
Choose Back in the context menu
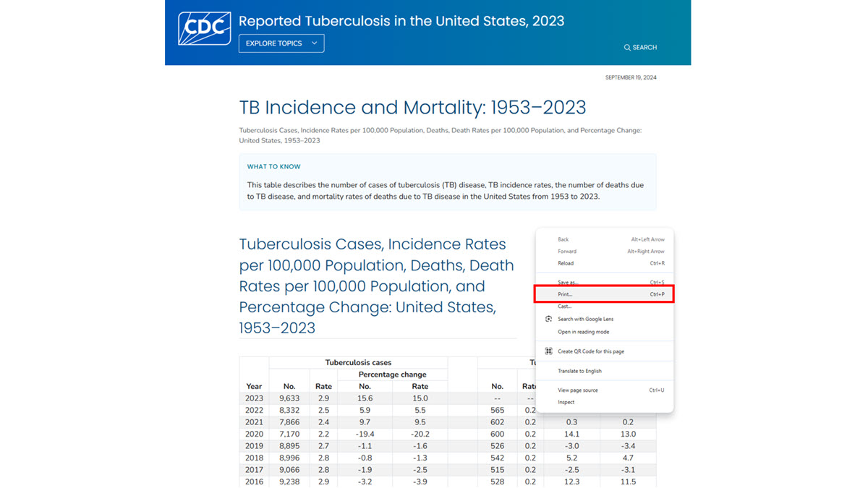604,239
